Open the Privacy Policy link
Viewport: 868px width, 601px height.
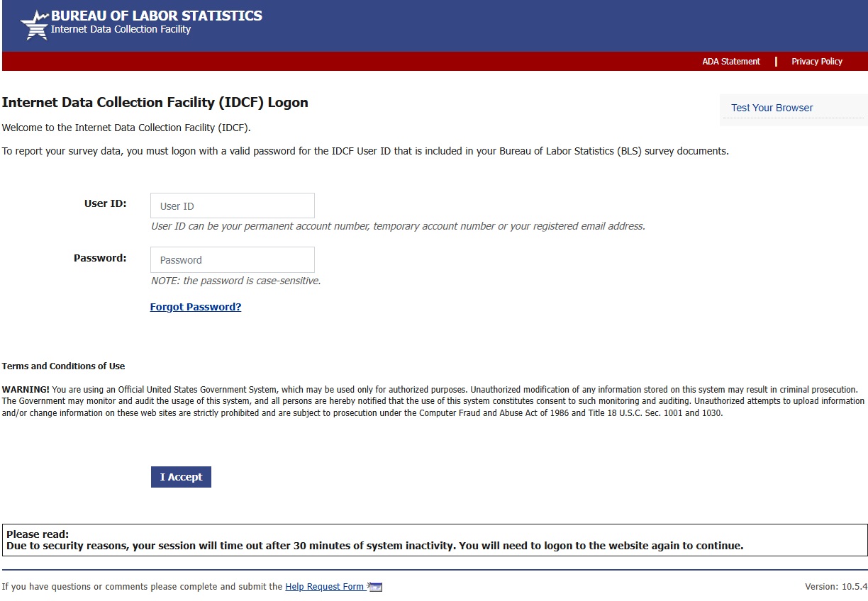click(x=817, y=62)
